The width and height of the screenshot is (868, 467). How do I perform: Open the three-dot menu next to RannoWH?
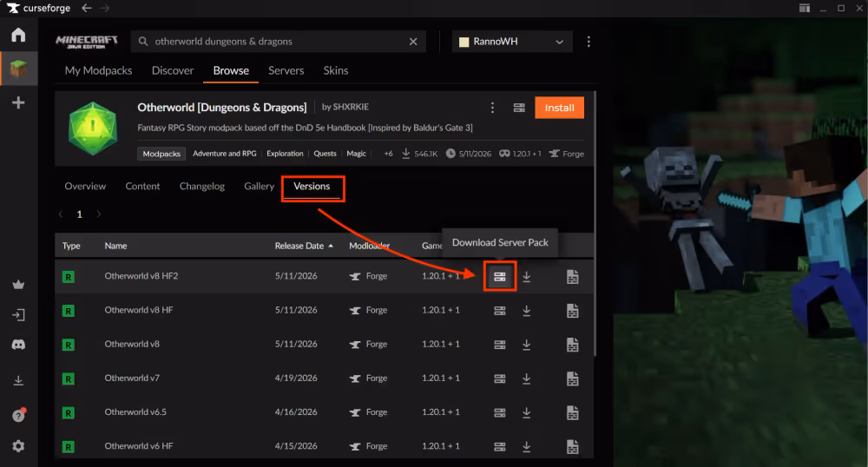589,42
